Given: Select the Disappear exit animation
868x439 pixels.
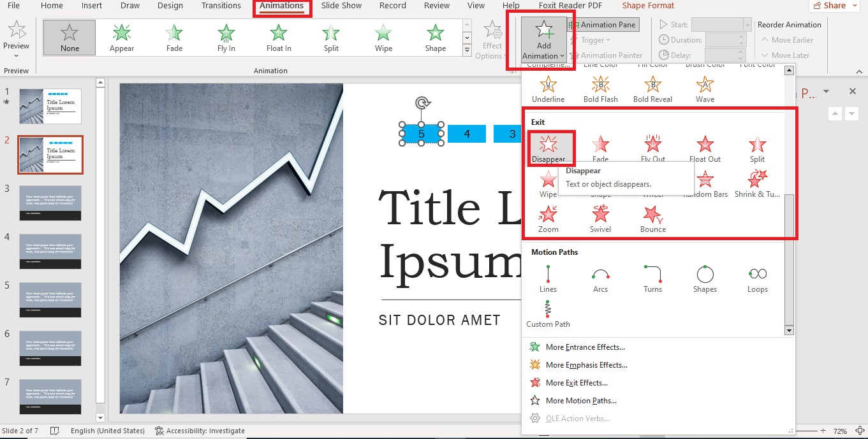Looking at the screenshot, I should point(549,148).
